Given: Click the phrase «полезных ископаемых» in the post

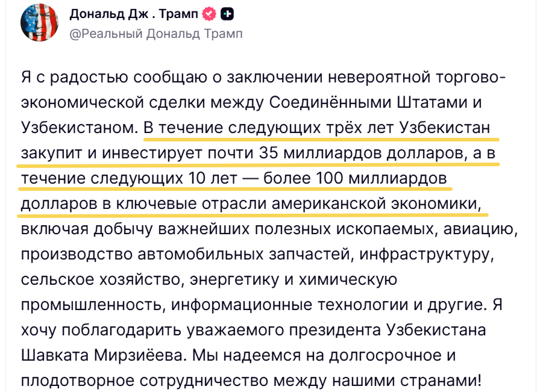Looking at the screenshot, I should tap(348, 229).
